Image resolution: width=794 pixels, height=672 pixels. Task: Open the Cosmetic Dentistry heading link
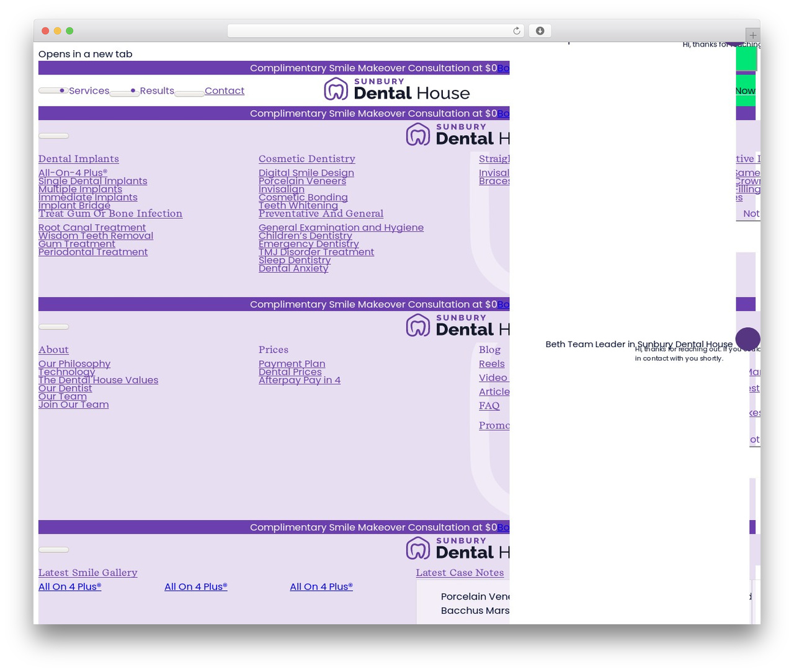[x=307, y=159]
